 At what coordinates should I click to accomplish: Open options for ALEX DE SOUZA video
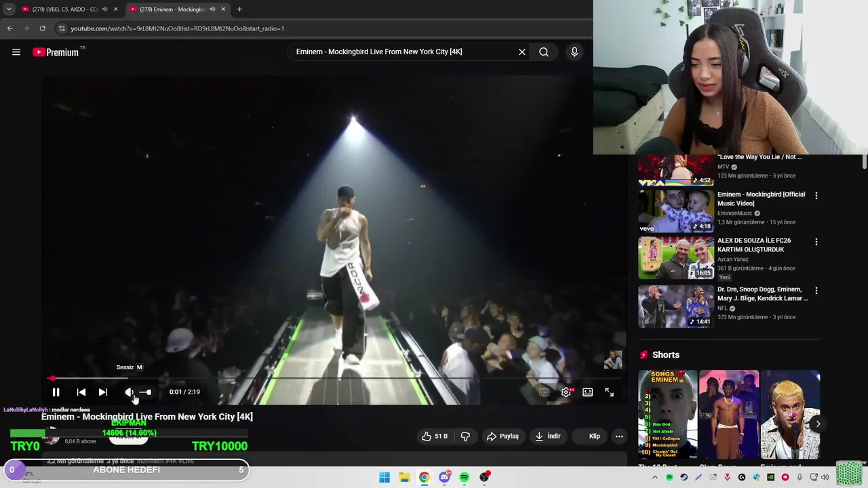click(816, 241)
